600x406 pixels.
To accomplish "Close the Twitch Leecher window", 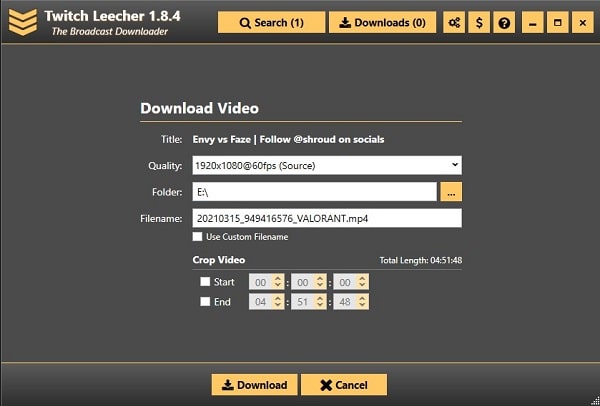I will point(582,23).
